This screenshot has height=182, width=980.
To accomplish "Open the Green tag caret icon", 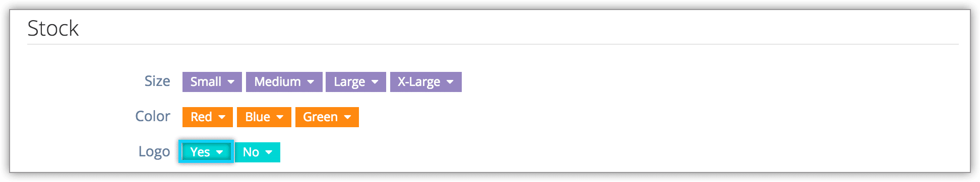I will coord(347,117).
